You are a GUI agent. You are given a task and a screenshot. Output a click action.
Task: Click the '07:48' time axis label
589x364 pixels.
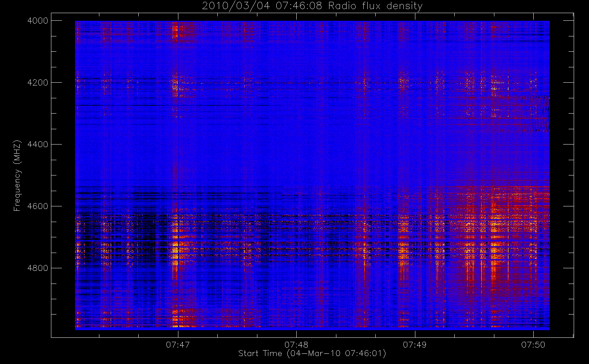click(296, 345)
